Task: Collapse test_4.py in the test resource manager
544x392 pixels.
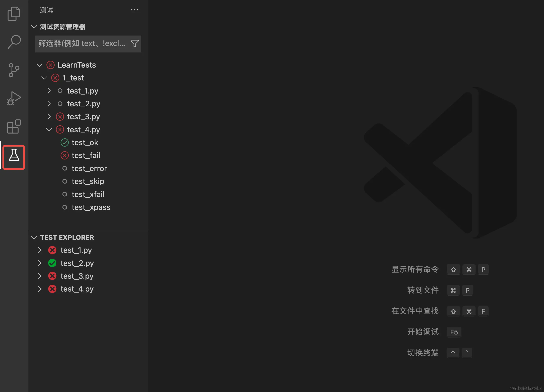Action: [x=49, y=130]
